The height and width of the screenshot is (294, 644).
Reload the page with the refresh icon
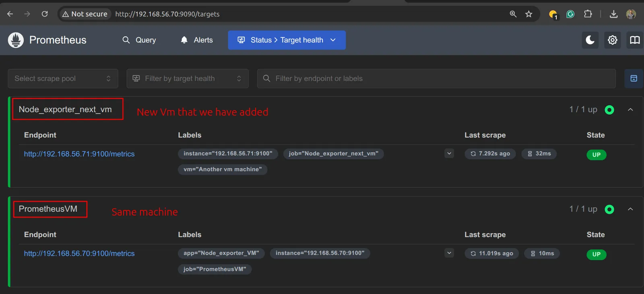(x=45, y=14)
